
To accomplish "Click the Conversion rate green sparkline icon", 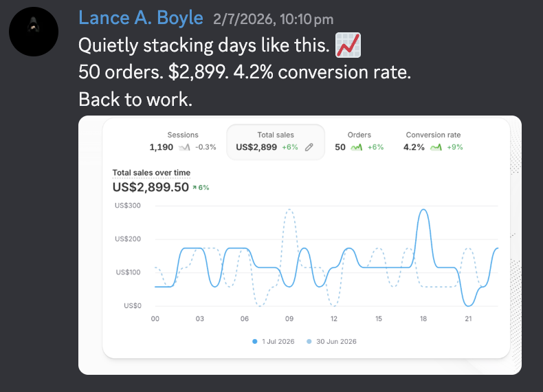I will tap(436, 147).
